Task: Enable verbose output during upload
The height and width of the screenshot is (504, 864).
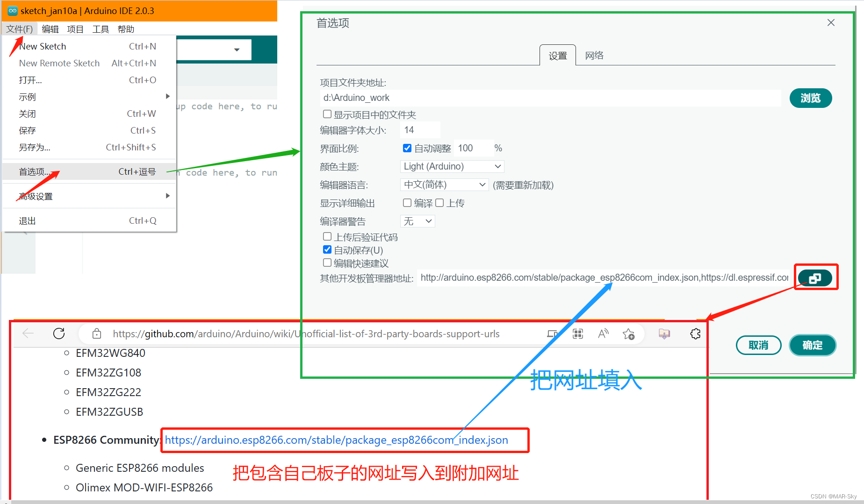Action: tap(439, 203)
